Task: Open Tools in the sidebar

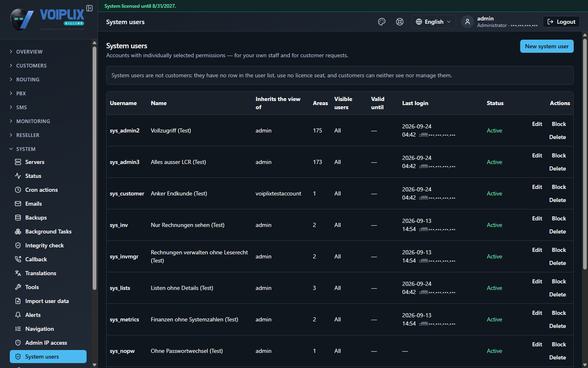Action: [x=48, y=287]
